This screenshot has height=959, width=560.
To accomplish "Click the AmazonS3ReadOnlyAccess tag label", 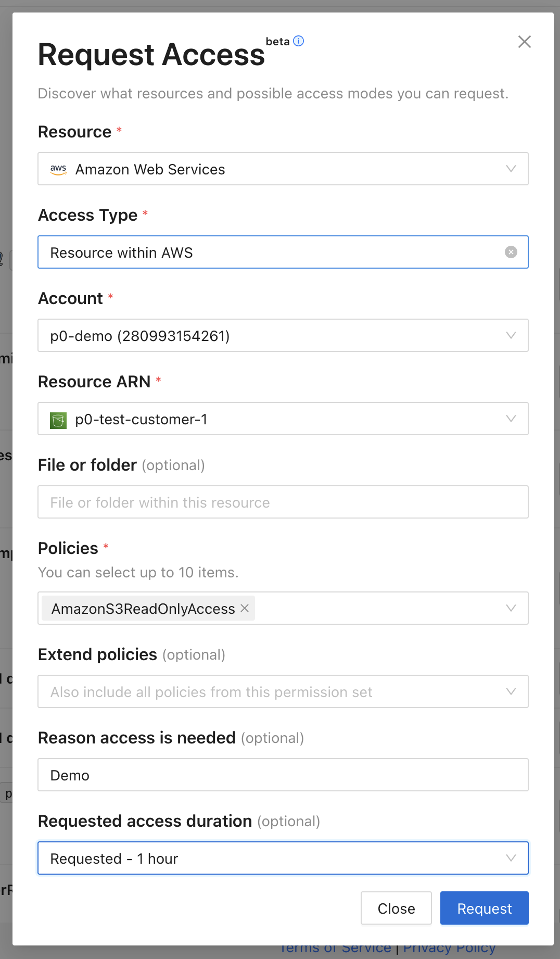I will click(x=143, y=609).
